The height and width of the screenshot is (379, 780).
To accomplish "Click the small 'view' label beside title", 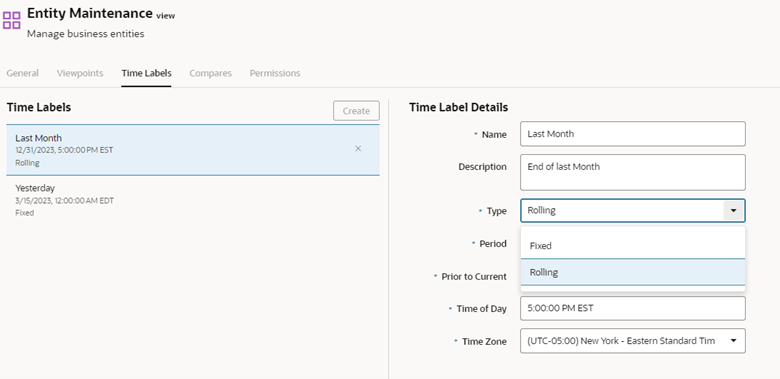I will tap(166, 16).
